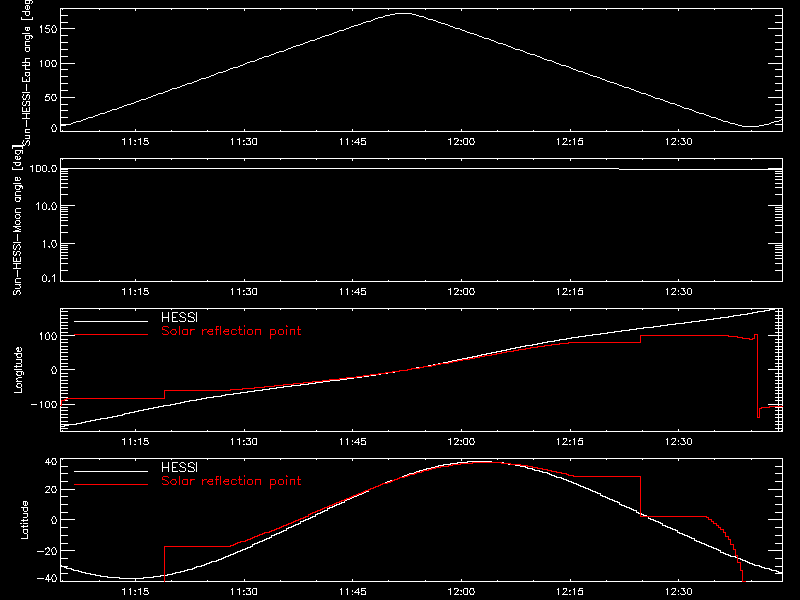The image size is (800, 600).
Task: Click 11:45 time label under Earth angle plot
Action: pyautogui.click(x=353, y=141)
